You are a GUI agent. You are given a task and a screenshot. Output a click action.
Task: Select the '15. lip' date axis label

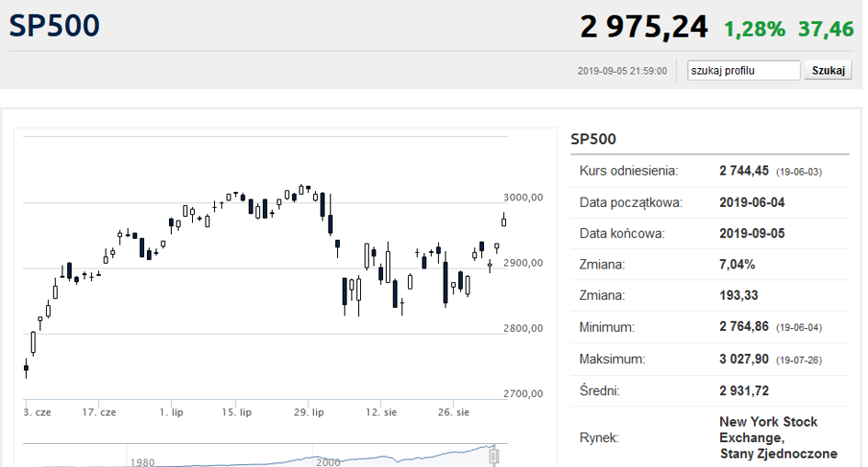[x=236, y=412]
